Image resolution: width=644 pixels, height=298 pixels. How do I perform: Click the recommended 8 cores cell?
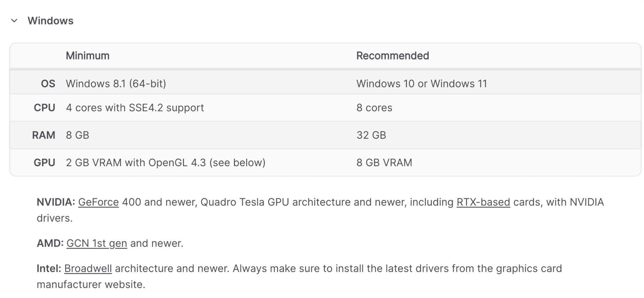pos(374,108)
